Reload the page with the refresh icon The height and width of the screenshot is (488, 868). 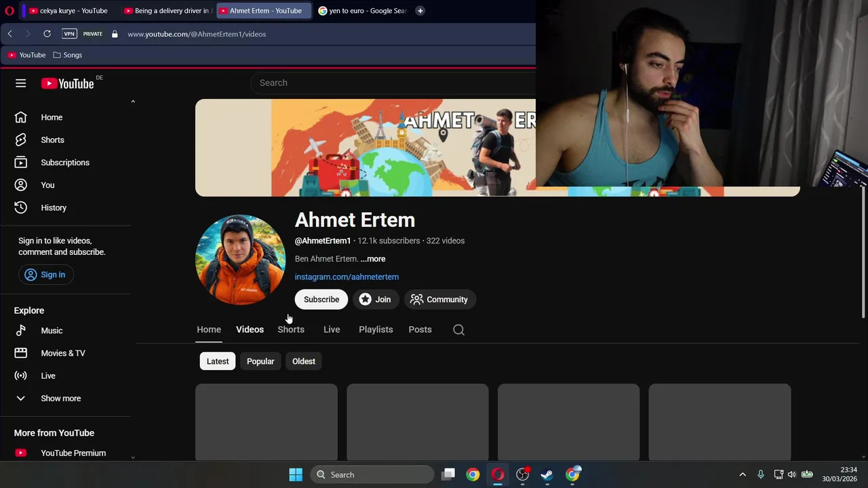[47, 34]
